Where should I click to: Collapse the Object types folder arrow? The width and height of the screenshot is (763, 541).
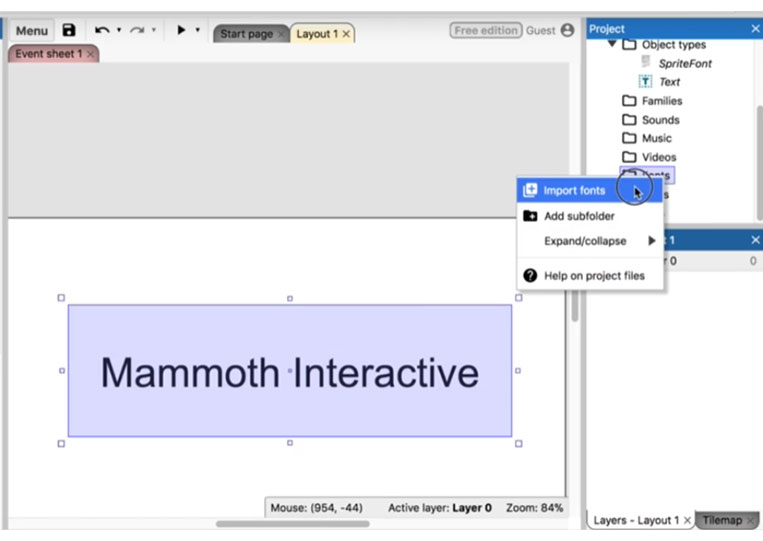(612, 44)
